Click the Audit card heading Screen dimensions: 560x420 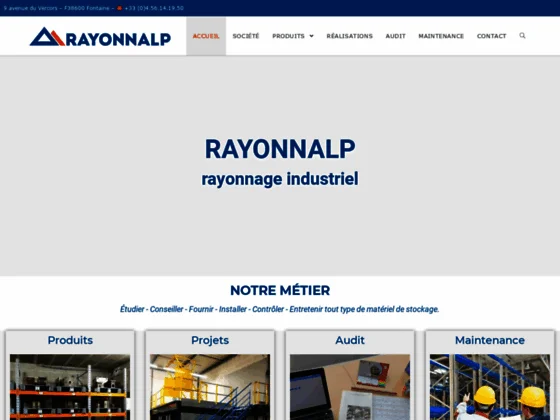click(x=350, y=340)
